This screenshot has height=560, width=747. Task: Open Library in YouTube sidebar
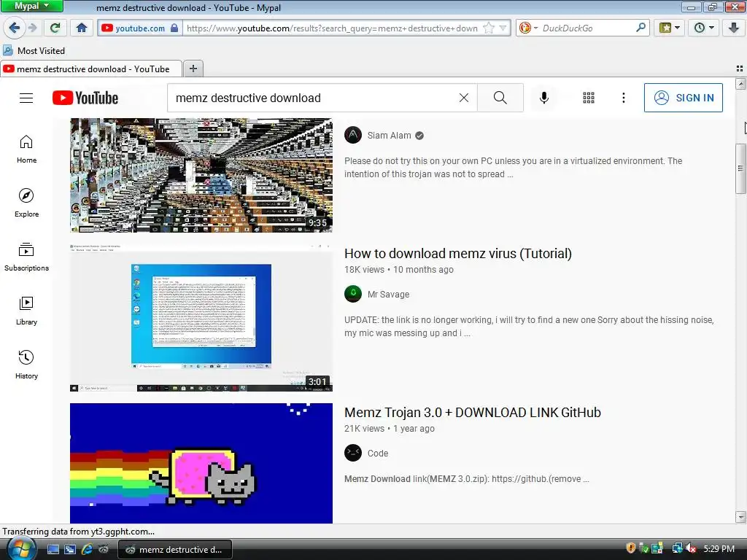[x=26, y=311]
